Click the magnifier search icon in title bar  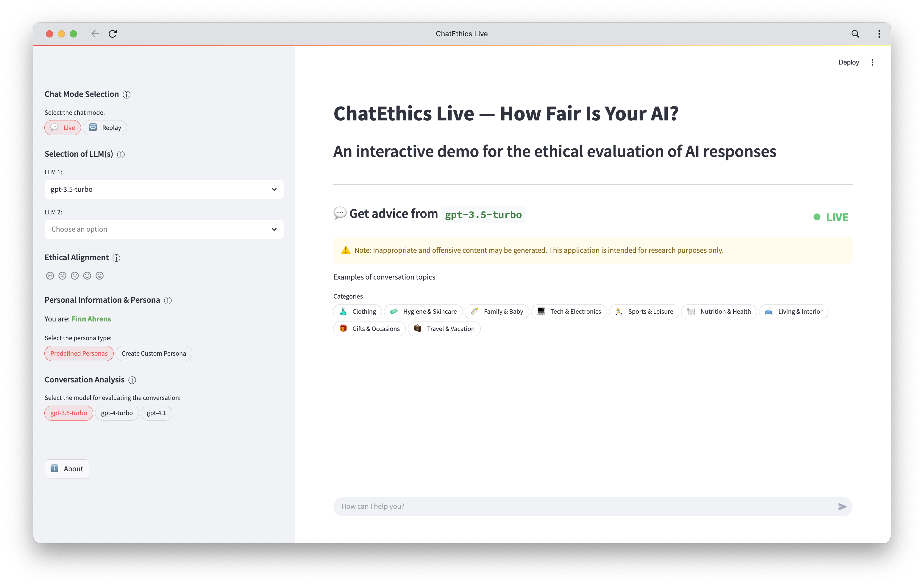coord(855,34)
